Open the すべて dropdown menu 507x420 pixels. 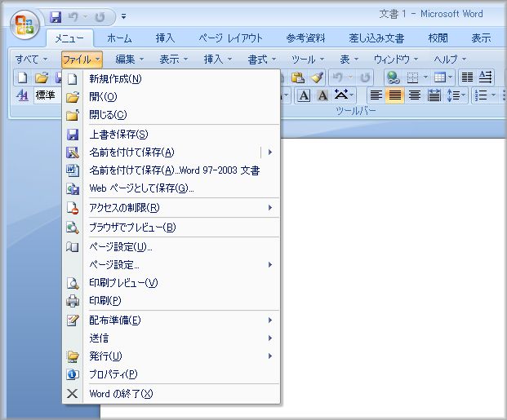31,59
